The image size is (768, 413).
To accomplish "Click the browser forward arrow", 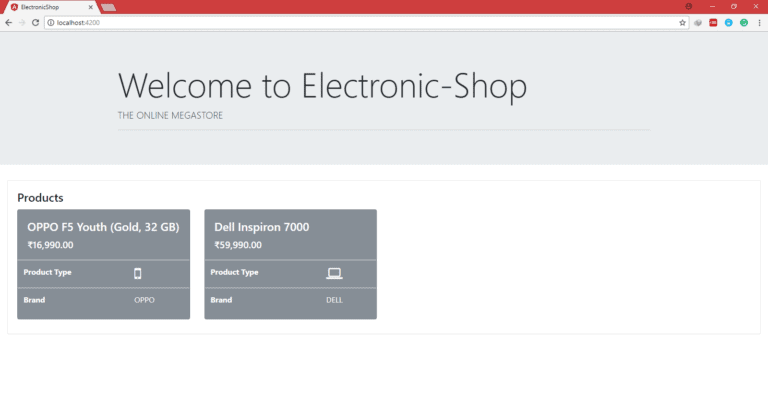I will (x=22, y=23).
